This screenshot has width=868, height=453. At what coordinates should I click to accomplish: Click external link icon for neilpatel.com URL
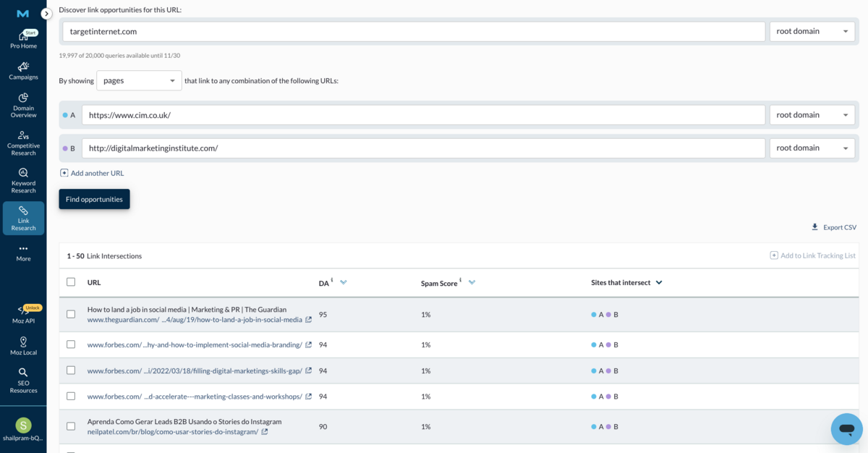265,432
